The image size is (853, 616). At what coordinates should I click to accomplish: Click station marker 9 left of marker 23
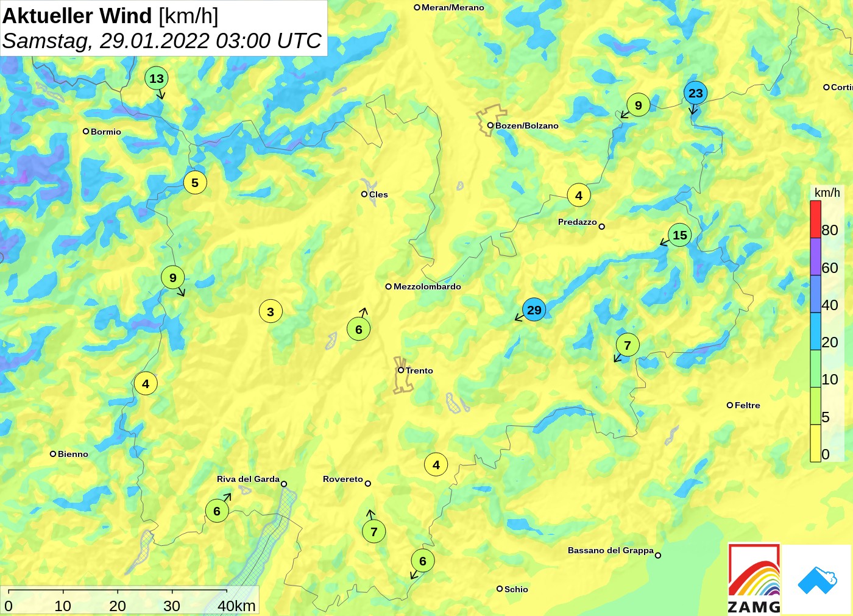[639, 105]
